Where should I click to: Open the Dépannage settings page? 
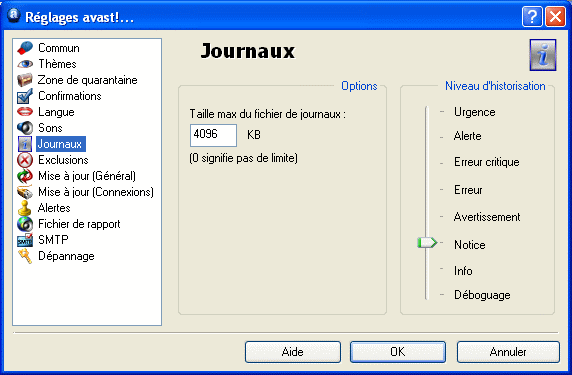coord(66,256)
